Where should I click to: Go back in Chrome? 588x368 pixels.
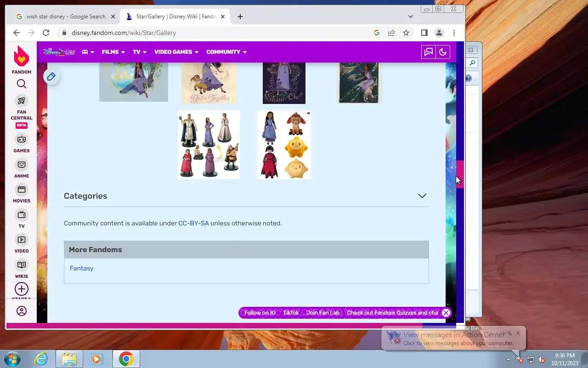coord(17,33)
